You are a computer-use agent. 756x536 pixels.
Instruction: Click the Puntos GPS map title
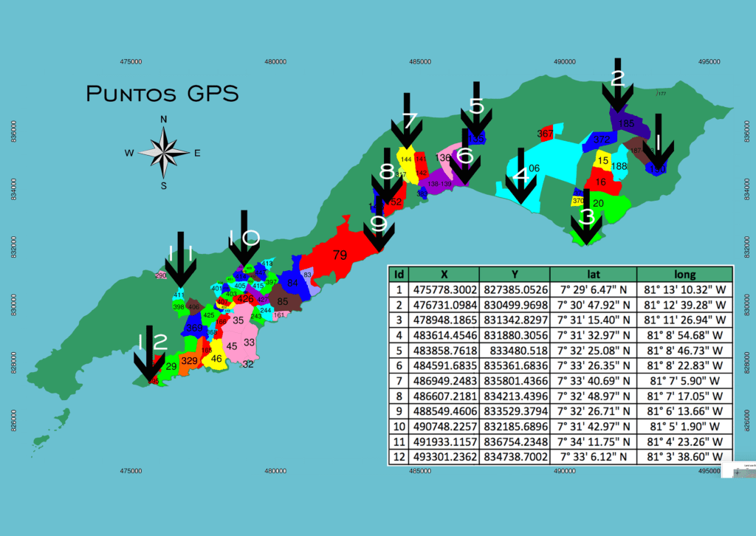162,95
